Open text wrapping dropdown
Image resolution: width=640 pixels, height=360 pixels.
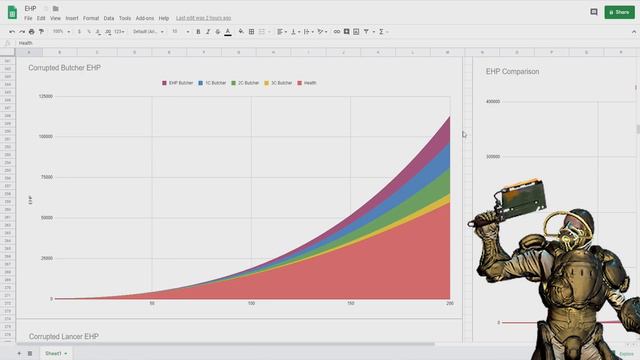pos(309,31)
